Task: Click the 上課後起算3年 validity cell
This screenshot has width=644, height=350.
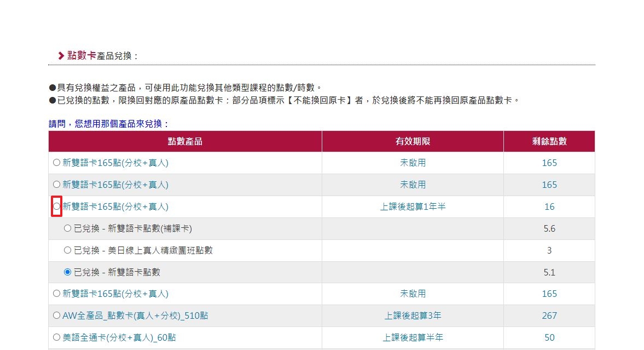Action: pyautogui.click(x=413, y=315)
